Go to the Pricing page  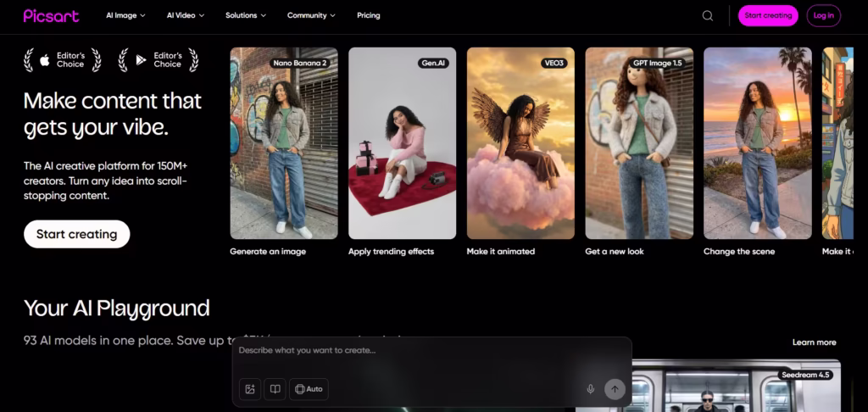369,15
